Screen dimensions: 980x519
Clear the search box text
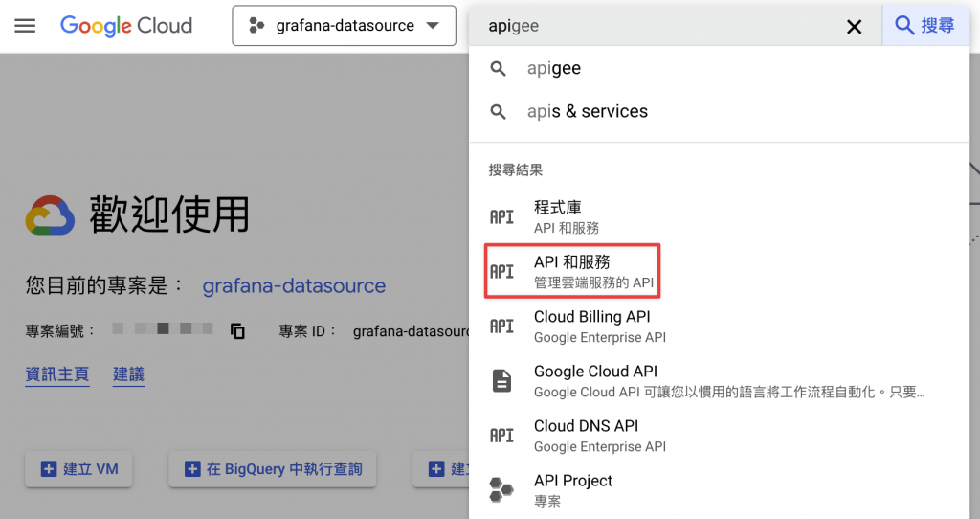(x=854, y=27)
